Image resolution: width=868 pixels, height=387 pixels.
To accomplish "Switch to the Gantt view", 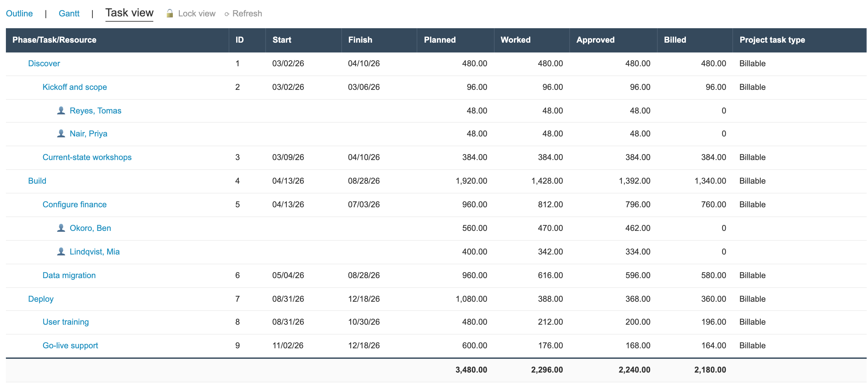I will tap(69, 13).
